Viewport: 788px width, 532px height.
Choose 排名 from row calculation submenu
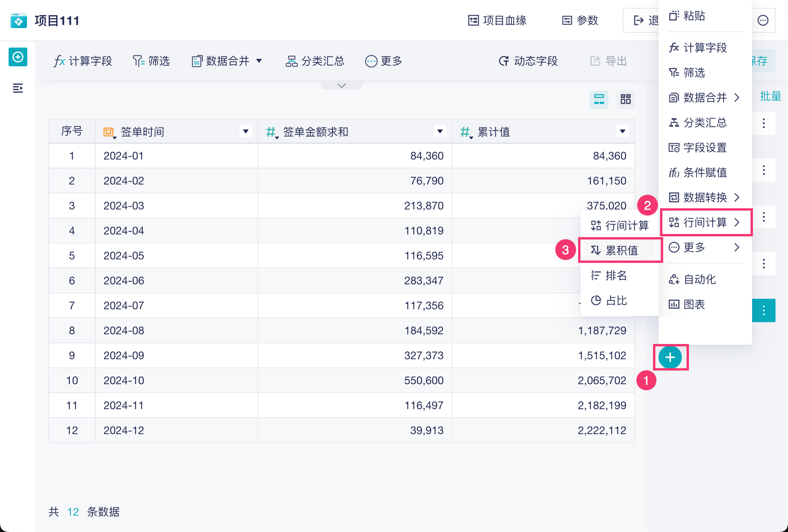616,275
